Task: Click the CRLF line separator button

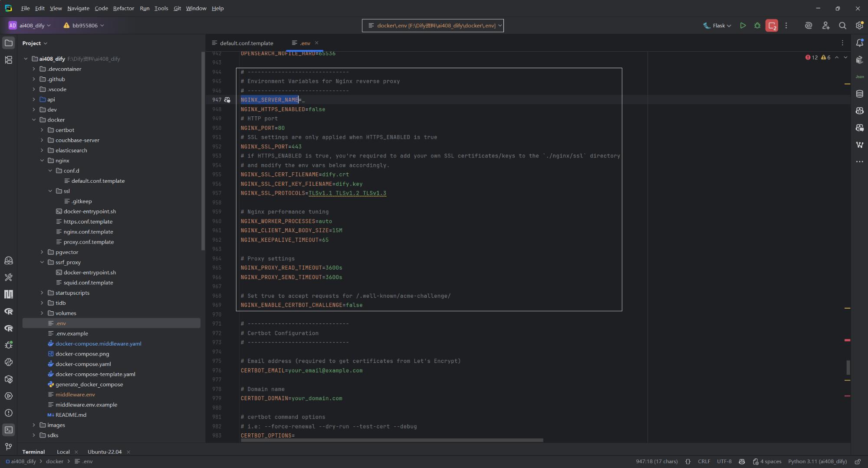Action: (704, 461)
